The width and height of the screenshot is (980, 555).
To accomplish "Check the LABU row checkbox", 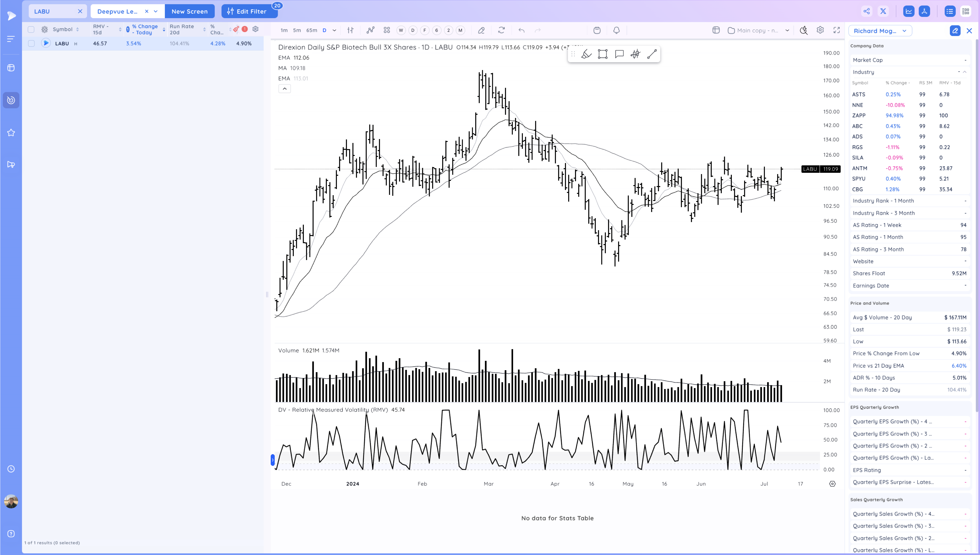I will (x=31, y=43).
